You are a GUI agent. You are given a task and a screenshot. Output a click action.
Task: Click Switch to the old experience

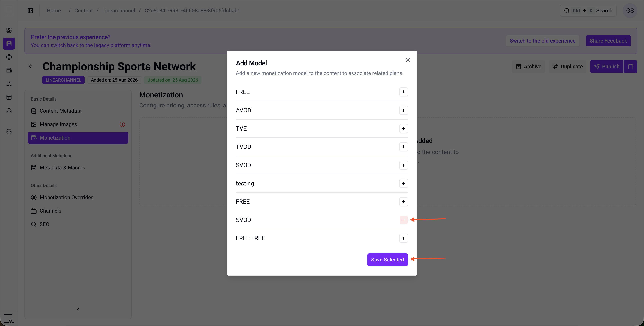pyautogui.click(x=542, y=41)
